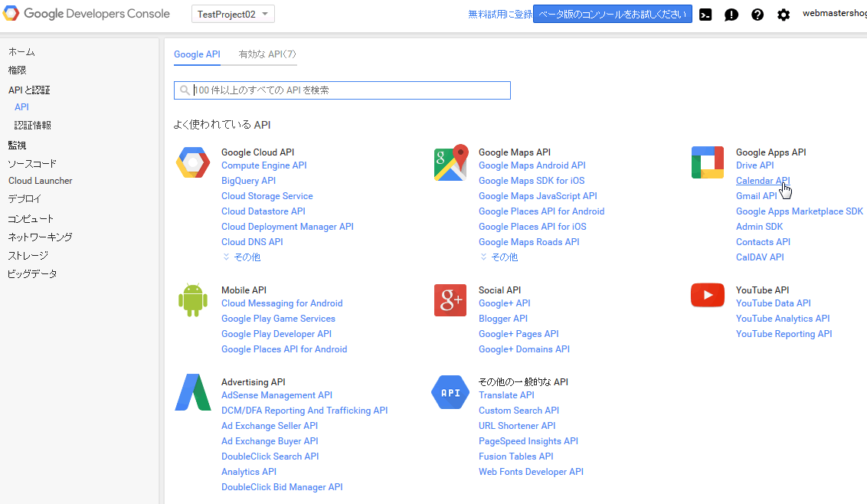Click the Google Developers Console hexagon logo

(x=11, y=13)
